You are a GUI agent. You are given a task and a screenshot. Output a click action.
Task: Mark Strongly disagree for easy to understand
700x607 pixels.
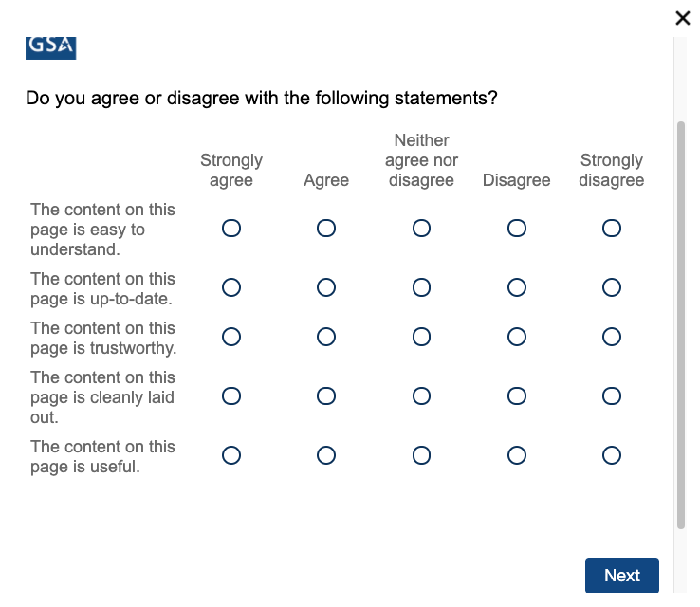pyautogui.click(x=612, y=229)
